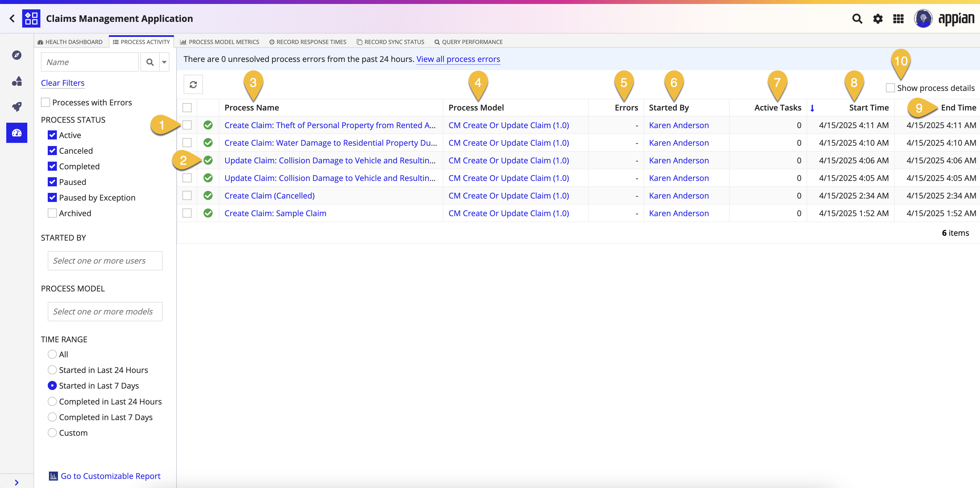Open the Monitor gauge sidebar icon
This screenshot has height=488, width=980.
pos(17,133)
